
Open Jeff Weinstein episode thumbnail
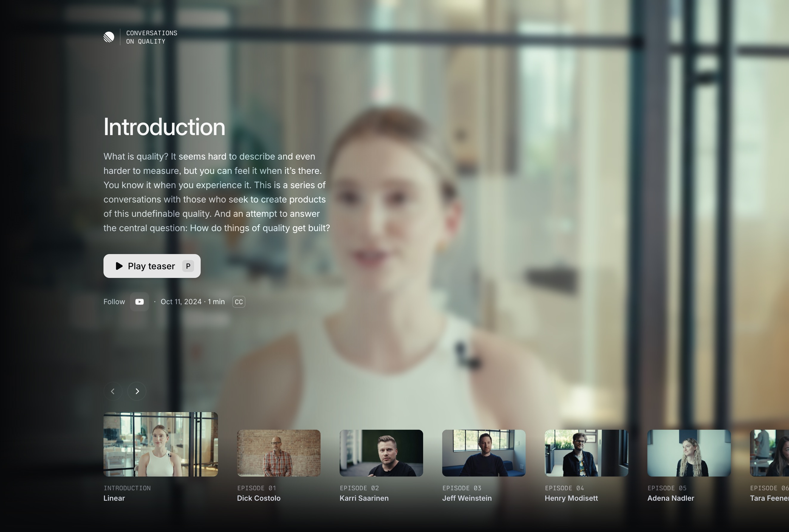tap(484, 453)
